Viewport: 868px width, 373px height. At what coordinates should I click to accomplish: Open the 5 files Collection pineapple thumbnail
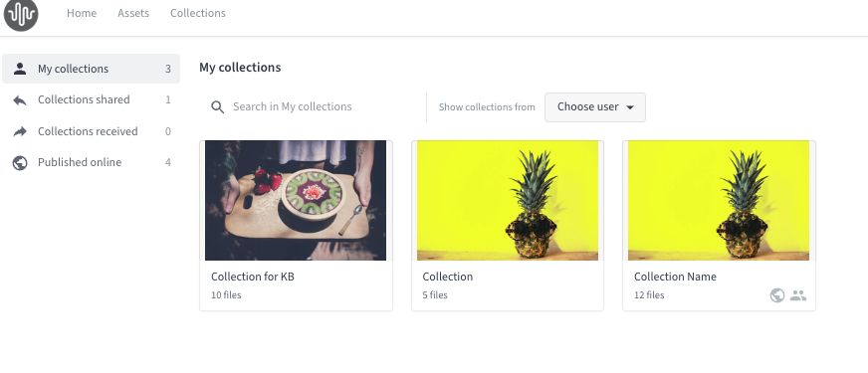coord(508,200)
